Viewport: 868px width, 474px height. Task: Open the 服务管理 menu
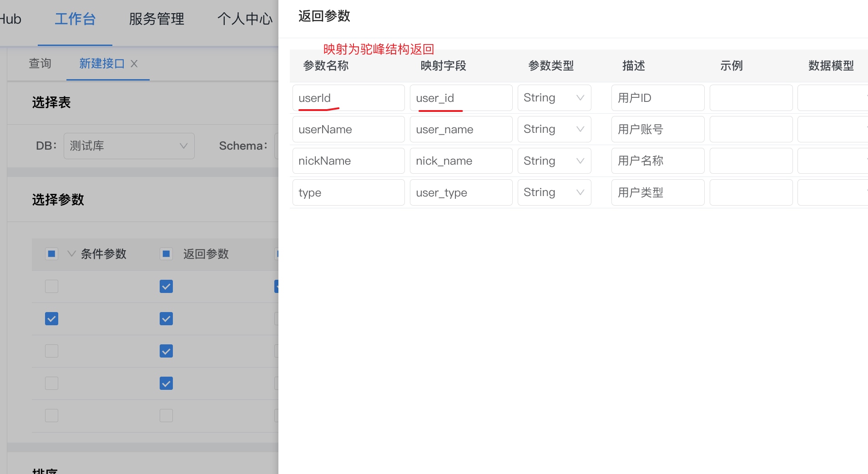156,19
